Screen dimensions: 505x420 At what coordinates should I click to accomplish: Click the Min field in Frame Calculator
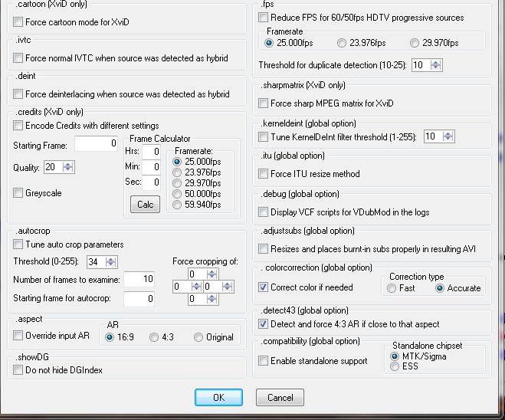point(152,166)
